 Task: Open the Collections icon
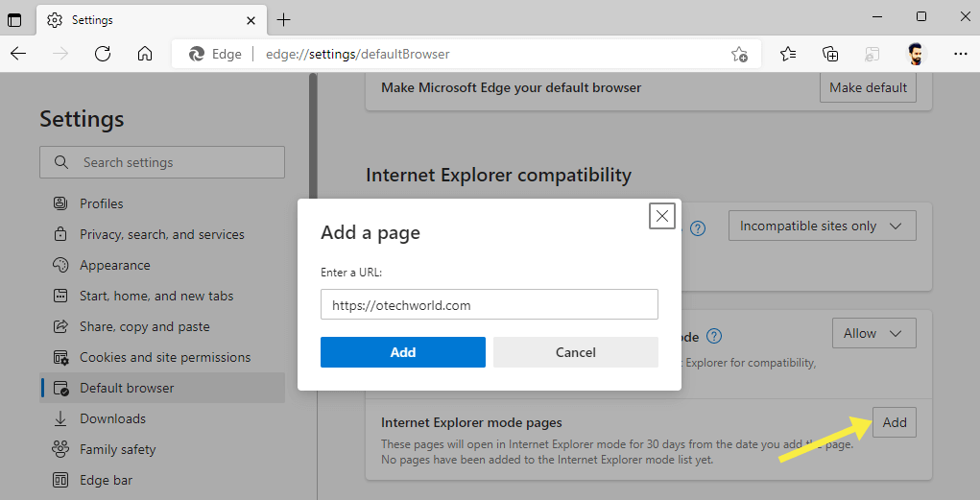(x=830, y=55)
